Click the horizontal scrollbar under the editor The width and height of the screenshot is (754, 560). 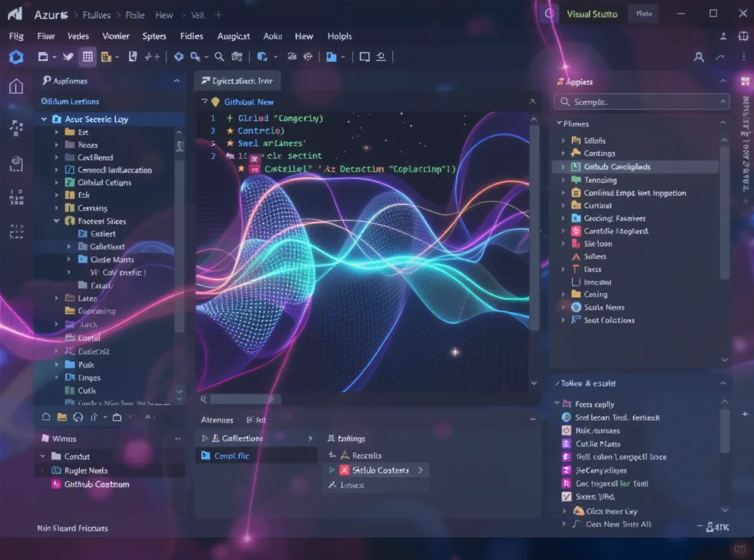point(245,399)
